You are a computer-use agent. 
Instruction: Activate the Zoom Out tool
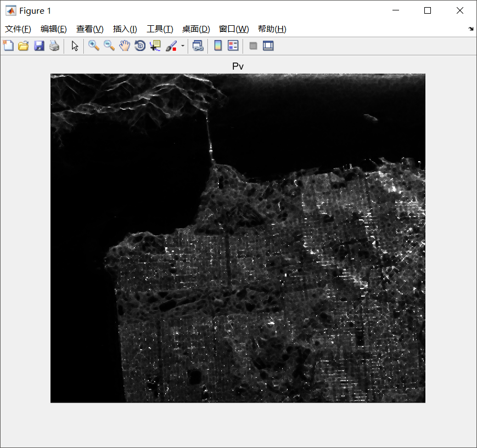[x=109, y=46]
